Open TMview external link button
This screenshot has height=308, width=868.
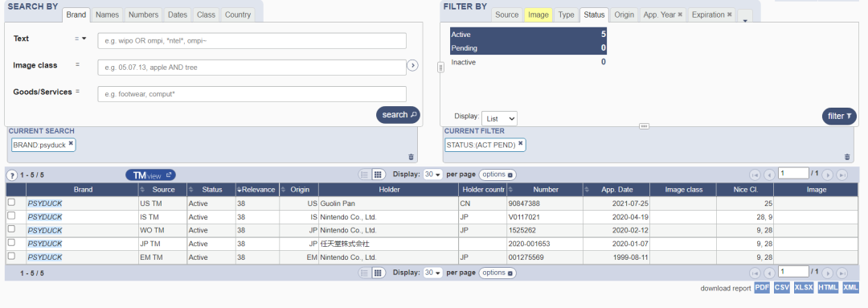click(x=150, y=175)
